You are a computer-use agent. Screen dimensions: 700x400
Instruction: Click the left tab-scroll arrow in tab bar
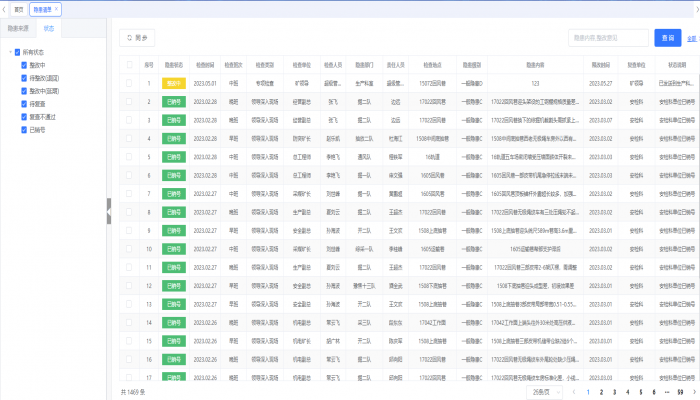click(5, 8)
